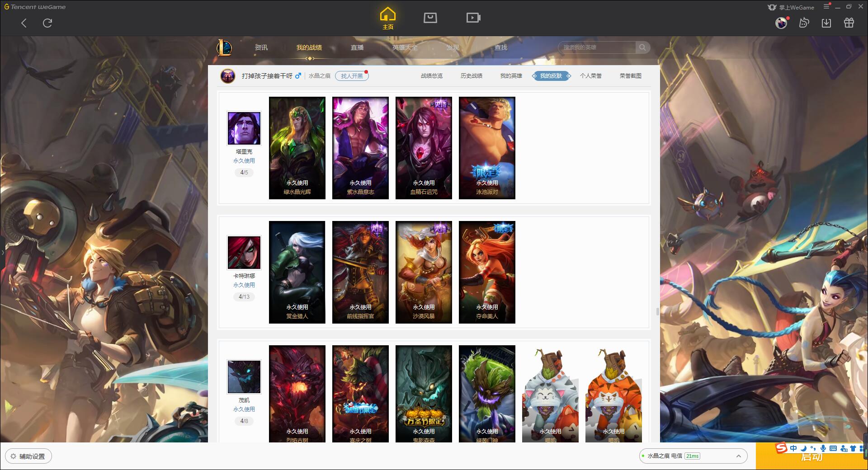868x470 pixels.
Task: Toggle Sogou half-moon width mode
Action: pyautogui.click(x=803, y=448)
